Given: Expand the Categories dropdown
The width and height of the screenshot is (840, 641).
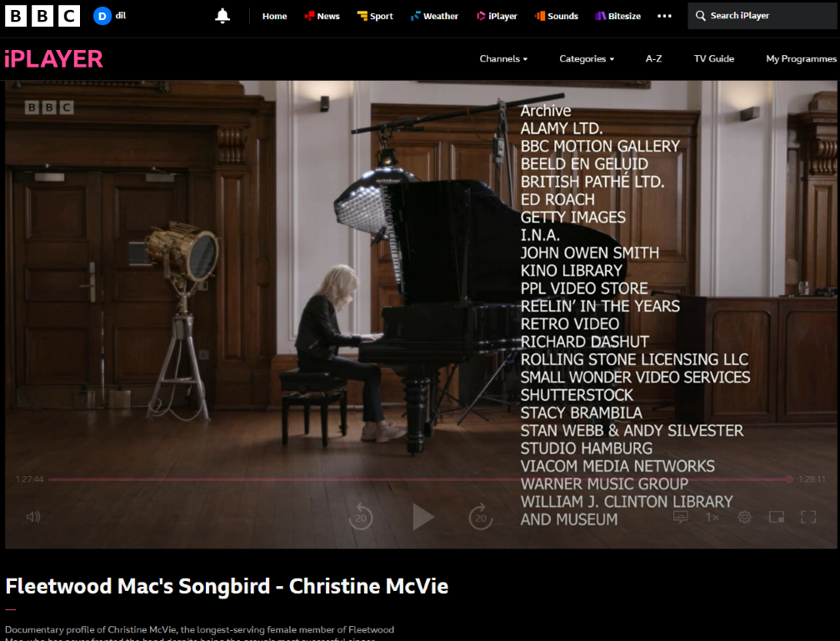Looking at the screenshot, I should (587, 59).
